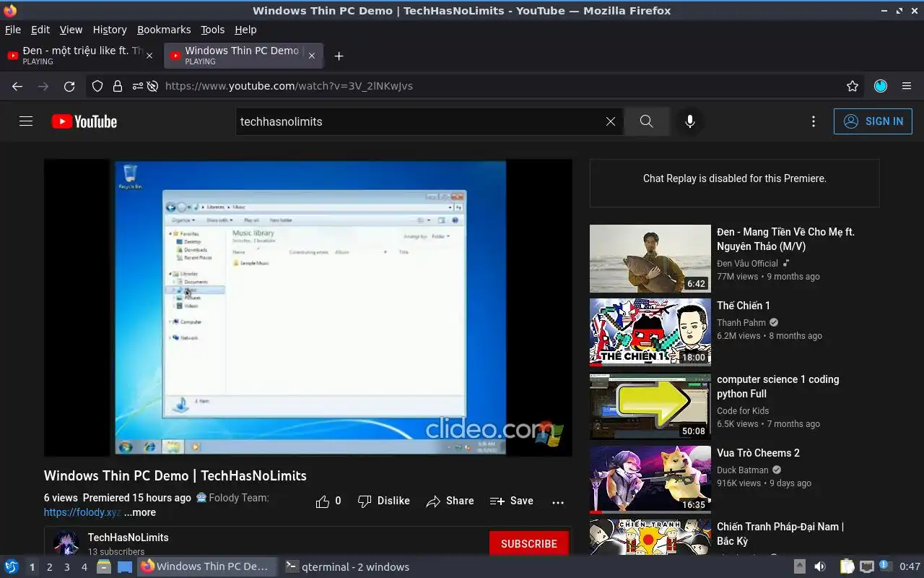Click autoplay blocked icon in address bar
Viewport: 924px width, 578px height.
tap(152, 86)
